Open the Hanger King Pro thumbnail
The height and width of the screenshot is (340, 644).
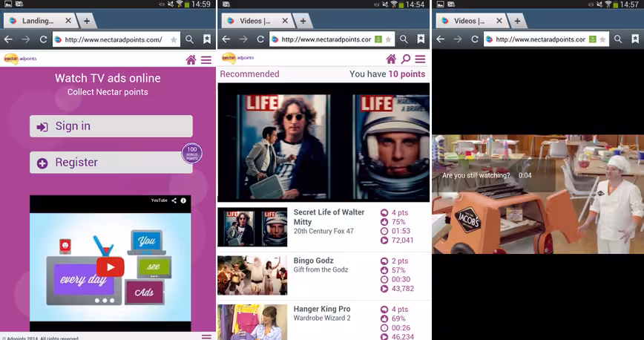tap(252, 322)
